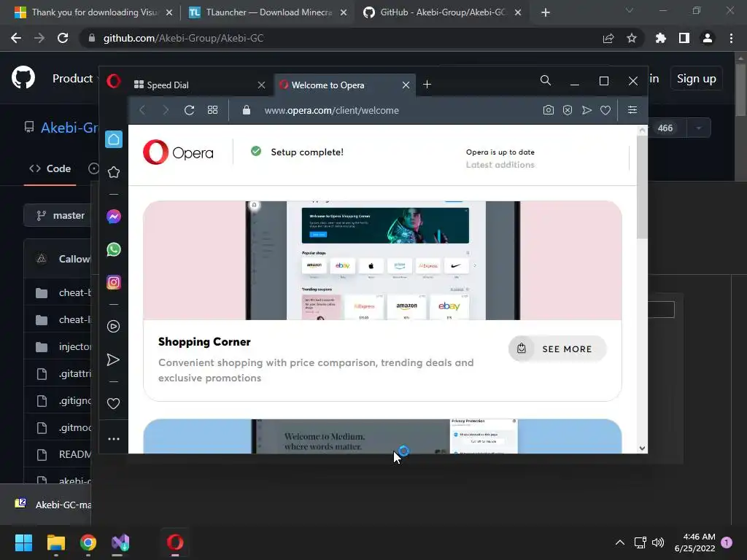Open Windows Start menu

coord(23,542)
